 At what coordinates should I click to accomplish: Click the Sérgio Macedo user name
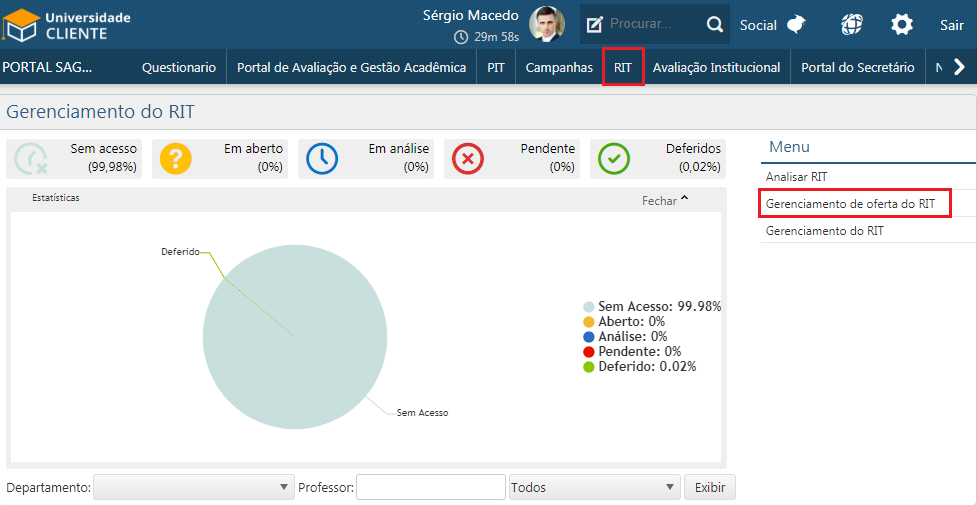point(470,15)
